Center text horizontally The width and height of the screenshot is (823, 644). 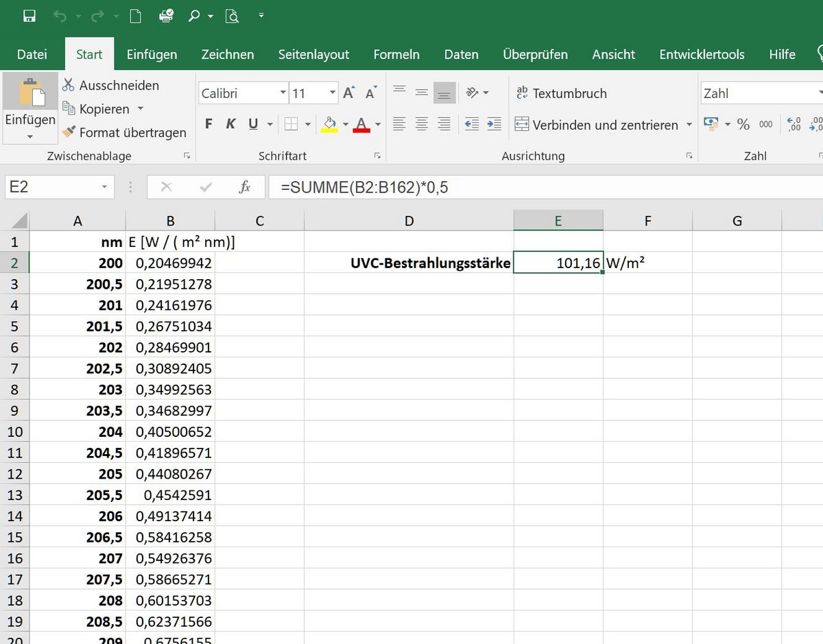point(422,124)
